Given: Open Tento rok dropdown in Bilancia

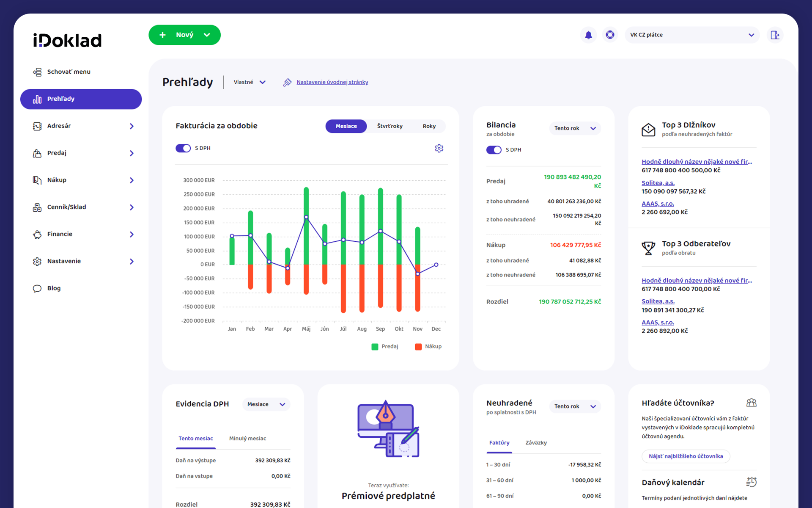Looking at the screenshot, I should (x=575, y=128).
